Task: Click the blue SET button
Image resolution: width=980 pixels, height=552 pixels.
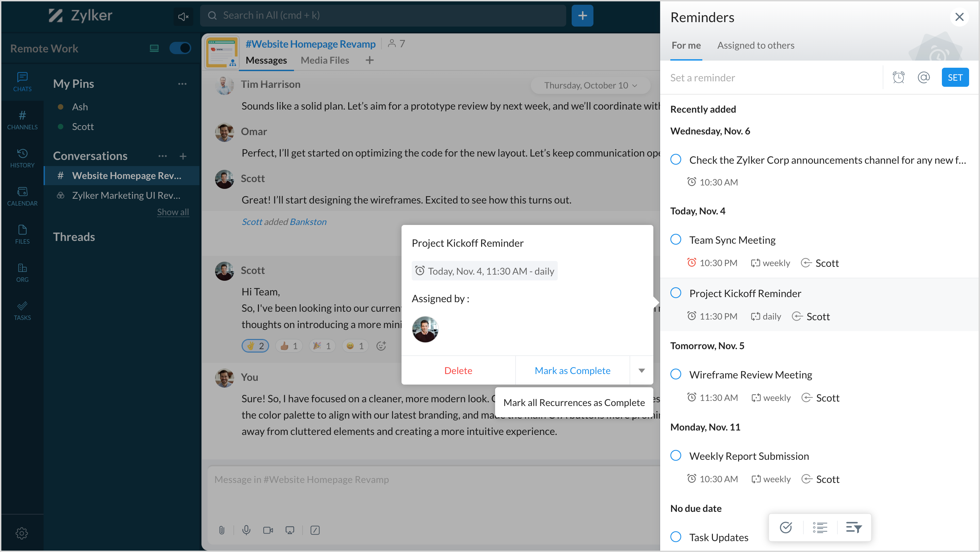Action: (x=954, y=78)
